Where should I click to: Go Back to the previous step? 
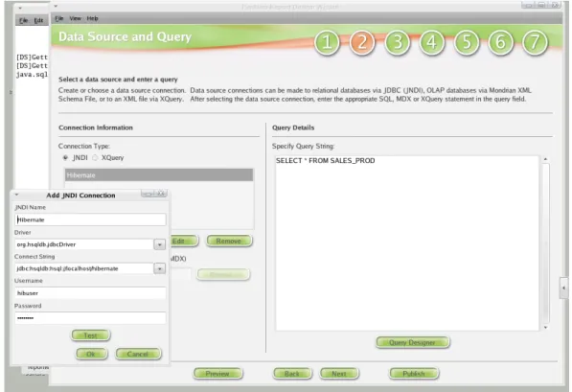(292, 374)
